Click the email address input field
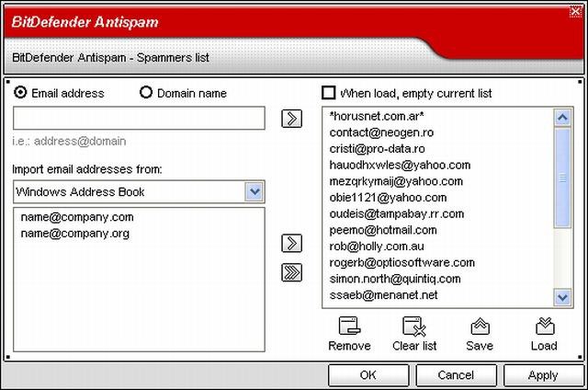588x390 pixels. [x=139, y=118]
